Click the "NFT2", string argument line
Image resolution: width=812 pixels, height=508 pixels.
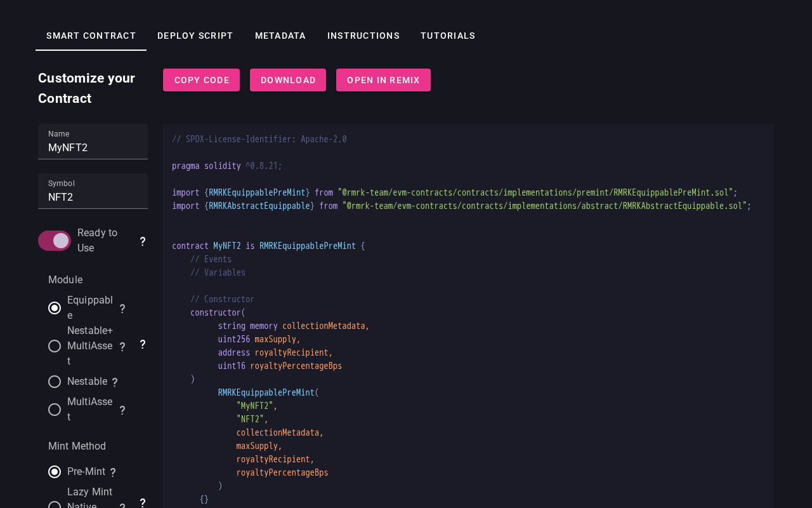point(252,419)
